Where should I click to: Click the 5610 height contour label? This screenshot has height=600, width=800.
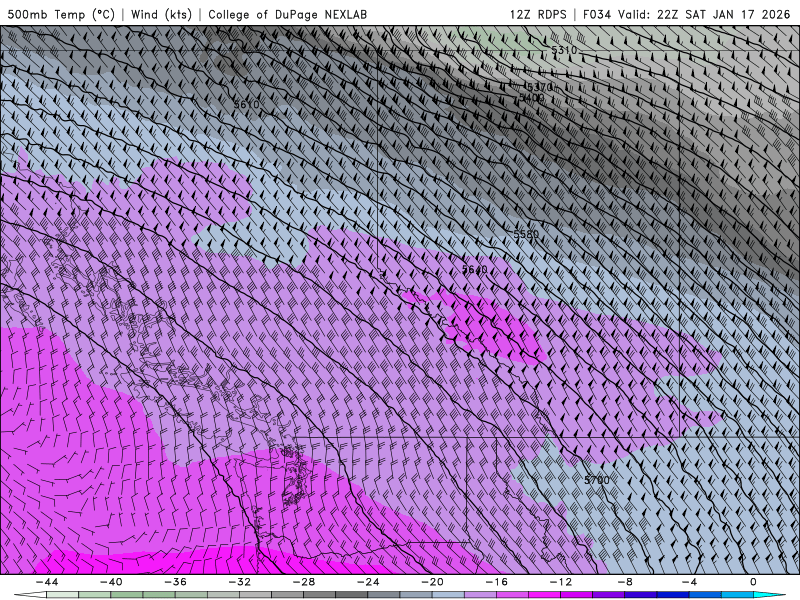click(246, 105)
